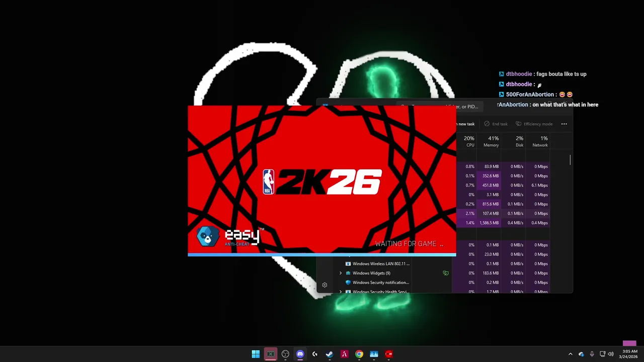Viewport: 644px width, 362px height.
Task: Open Task Manager settings gear icon
Action: [x=325, y=285]
